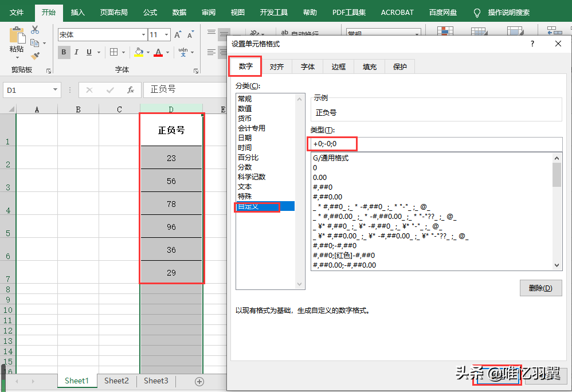Select 货币 in the category list
This screenshot has height=392, width=572.
(x=265, y=118)
